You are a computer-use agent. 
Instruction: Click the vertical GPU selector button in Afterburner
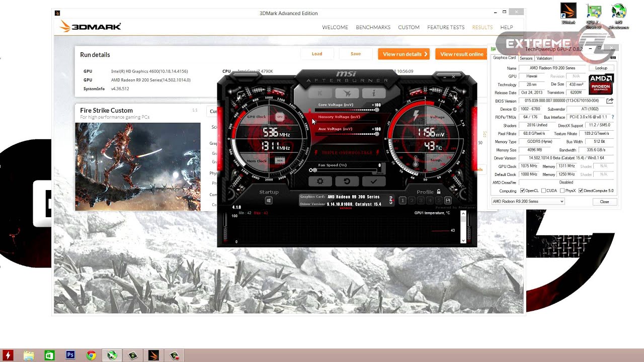click(x=391, y=200)
